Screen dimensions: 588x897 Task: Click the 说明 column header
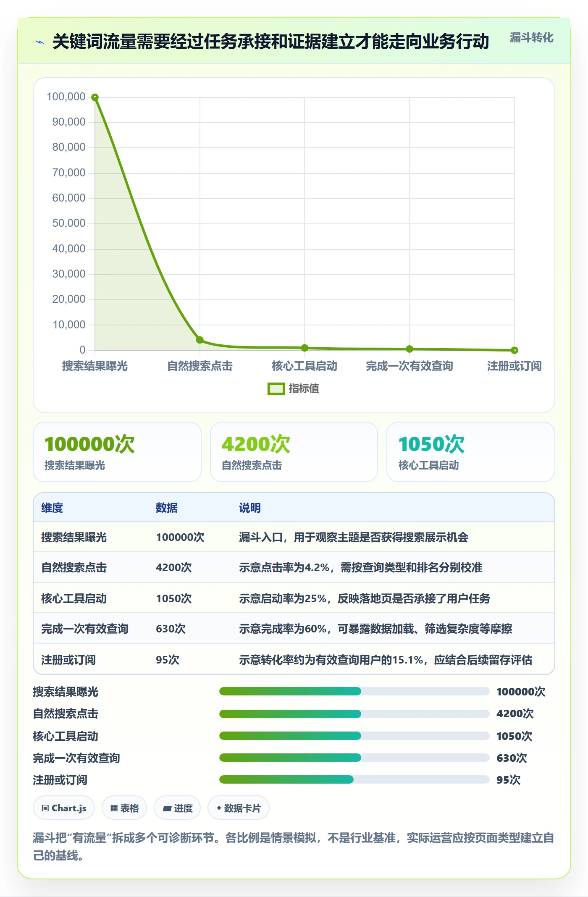250,508
